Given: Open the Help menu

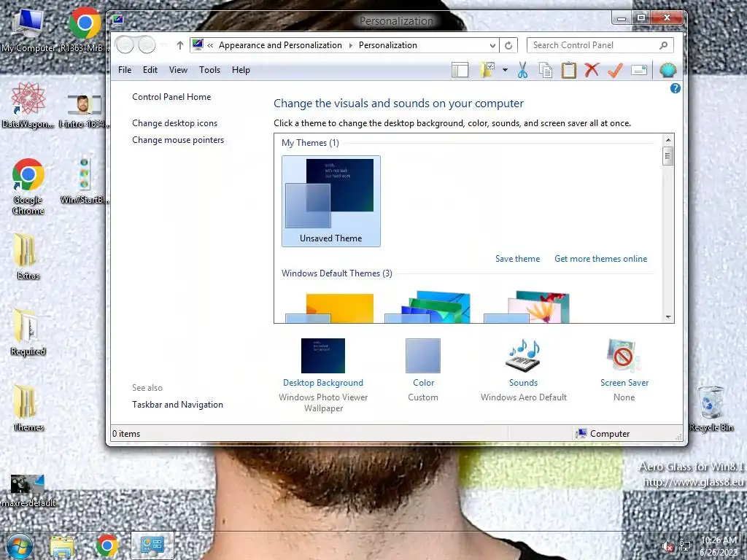Looking at the screenshot, I should 241,70.
